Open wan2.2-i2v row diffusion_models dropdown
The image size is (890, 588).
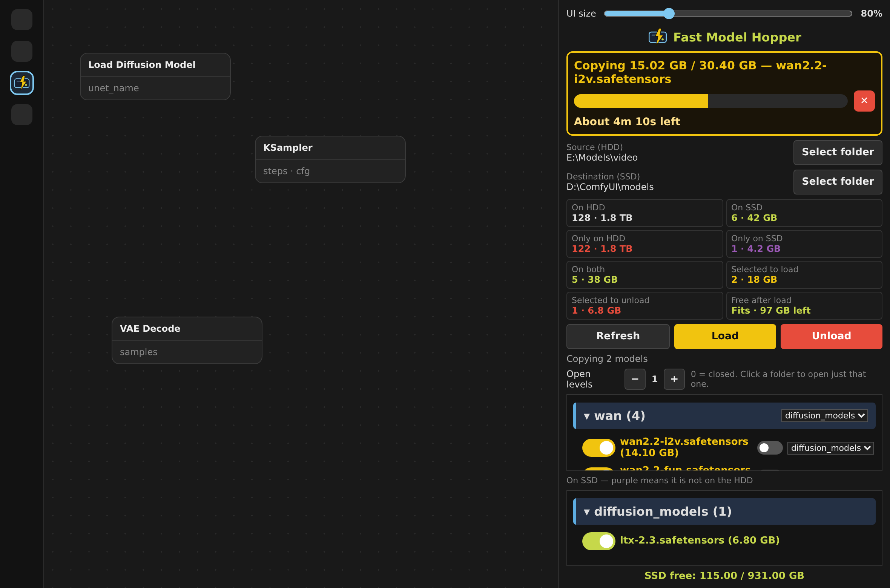[x=830, y=448]
